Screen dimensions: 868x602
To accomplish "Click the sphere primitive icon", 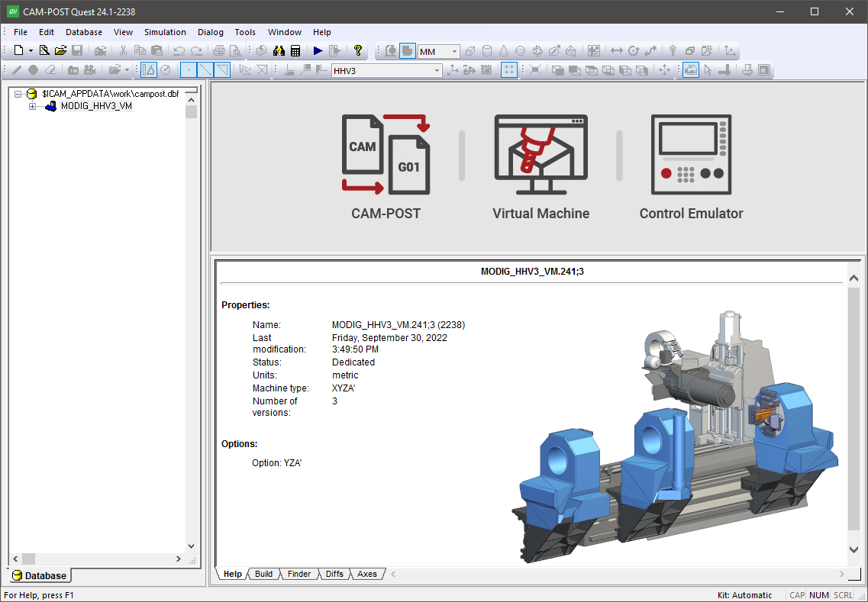I will 520,51.
